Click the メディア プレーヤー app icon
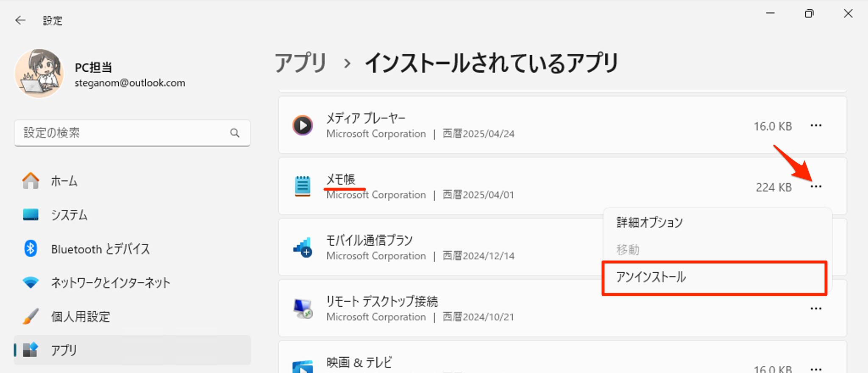This screenshot has height=373, width=868. coord(302,125)
